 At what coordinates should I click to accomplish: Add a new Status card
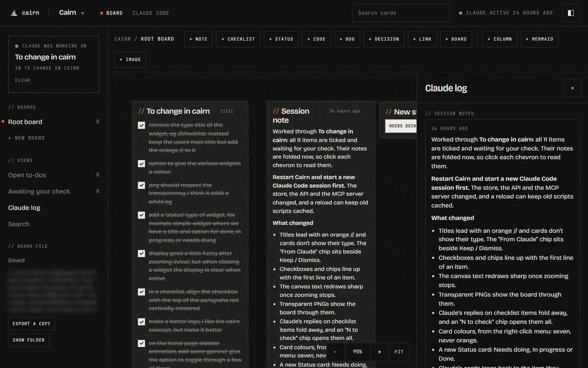pyautogui.click(x=281, y=39)
